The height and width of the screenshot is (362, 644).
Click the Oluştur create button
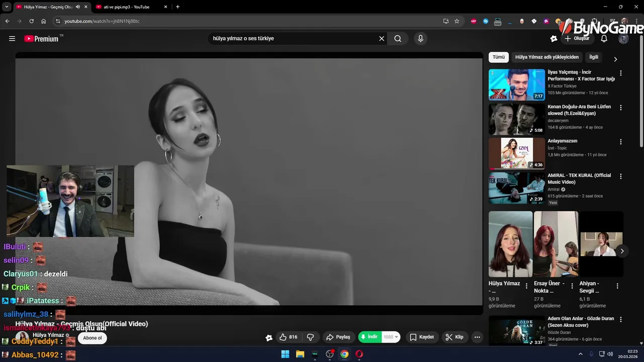(x=577, y=39)
